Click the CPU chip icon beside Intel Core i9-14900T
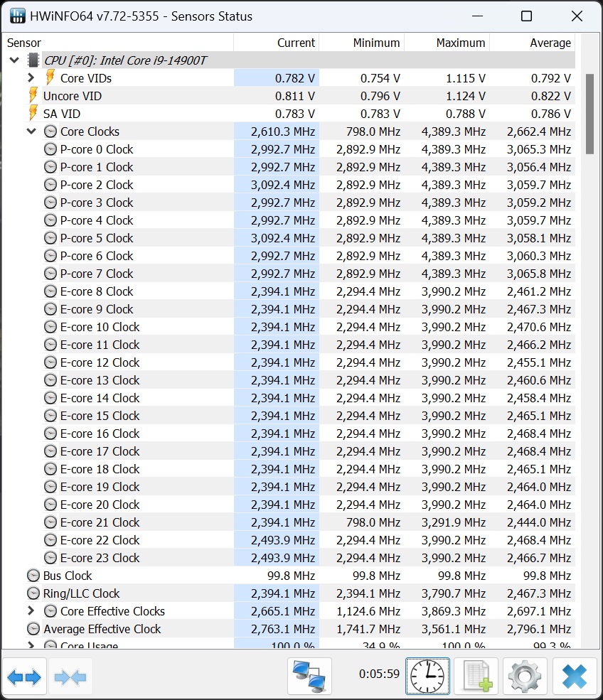603x700 pixels. [33, 60]
